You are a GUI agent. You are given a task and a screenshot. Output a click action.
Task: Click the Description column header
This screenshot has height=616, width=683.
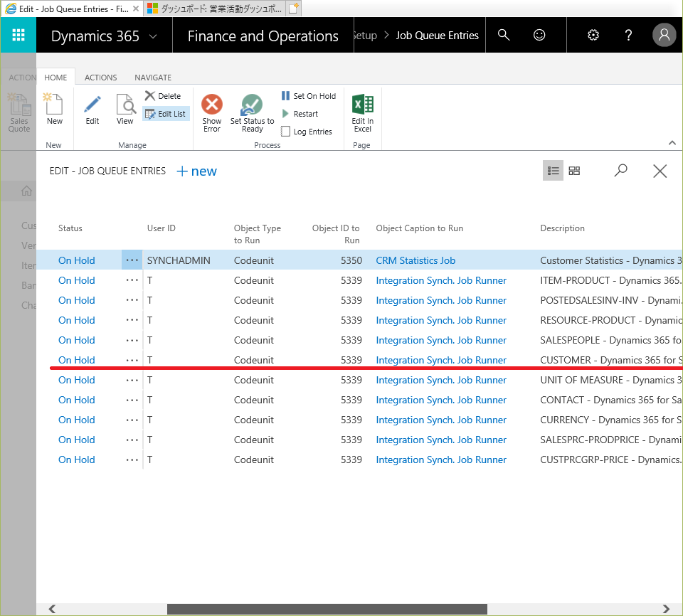click(562, 228)
